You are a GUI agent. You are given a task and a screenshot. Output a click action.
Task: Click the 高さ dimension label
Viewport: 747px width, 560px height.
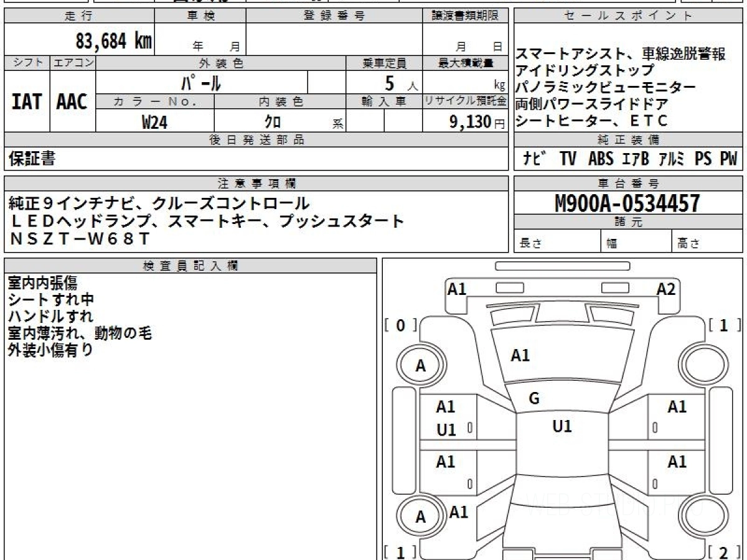click(689, 244)
